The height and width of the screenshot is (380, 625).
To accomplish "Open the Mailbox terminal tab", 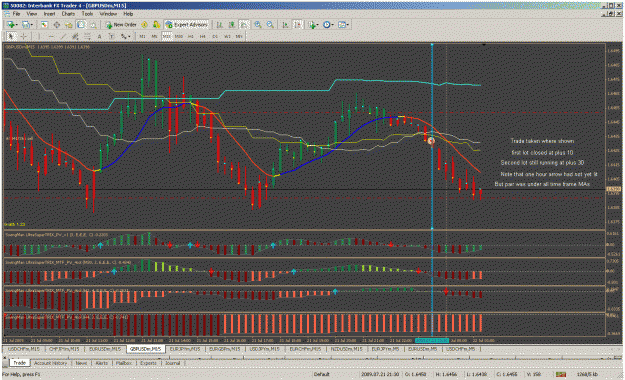I will (124, 363).
